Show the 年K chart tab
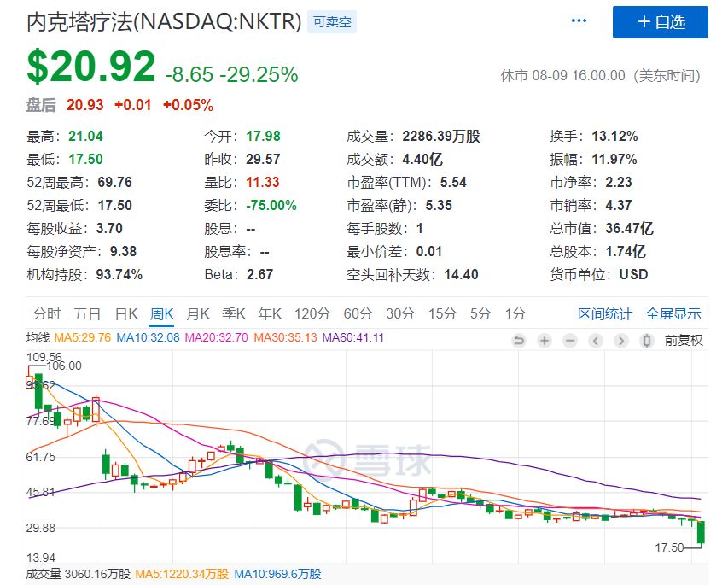Screen dimensions: 728x585 (270, 313)
